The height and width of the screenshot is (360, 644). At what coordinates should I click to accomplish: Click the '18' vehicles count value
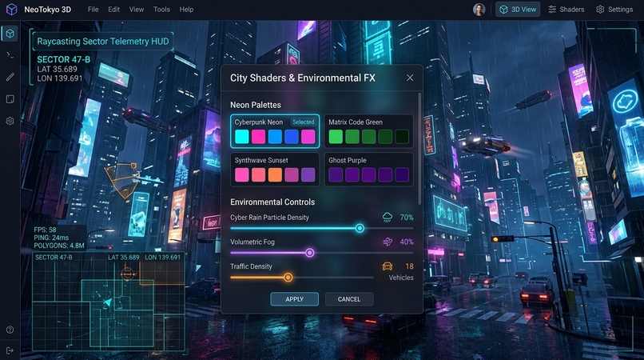click(x=409, y=266)
